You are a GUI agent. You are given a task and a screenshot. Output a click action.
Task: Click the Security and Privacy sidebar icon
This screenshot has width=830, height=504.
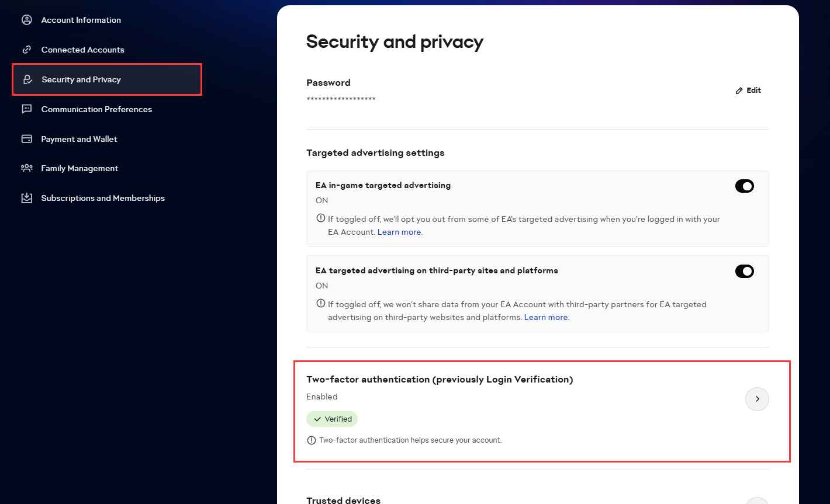coord(27,79)
